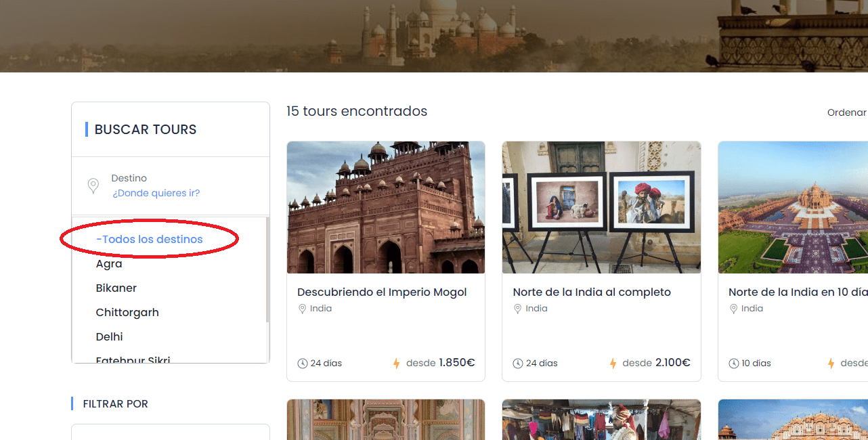Image resolution: width=868 pixels, height=440 pixels.
Task: Pick Chittorgarh in the destination list
Action: [x=127, y=313]
